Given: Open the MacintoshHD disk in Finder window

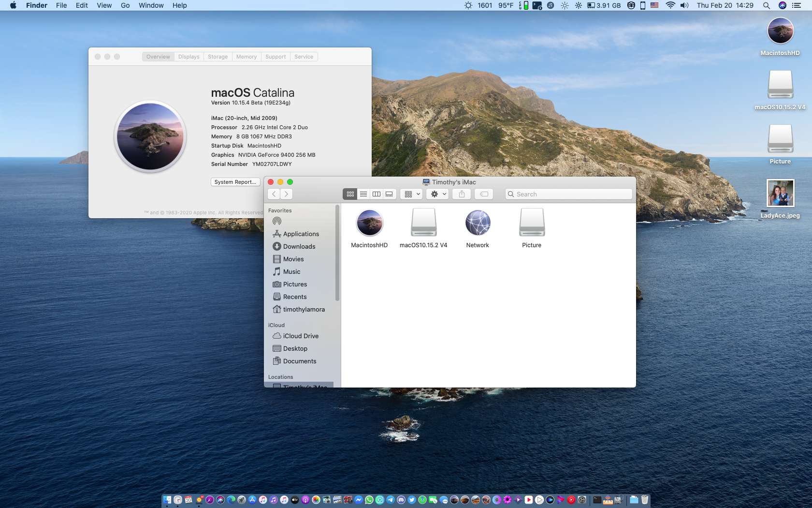Looking at the screenshot, I should (x=369, y=223).
